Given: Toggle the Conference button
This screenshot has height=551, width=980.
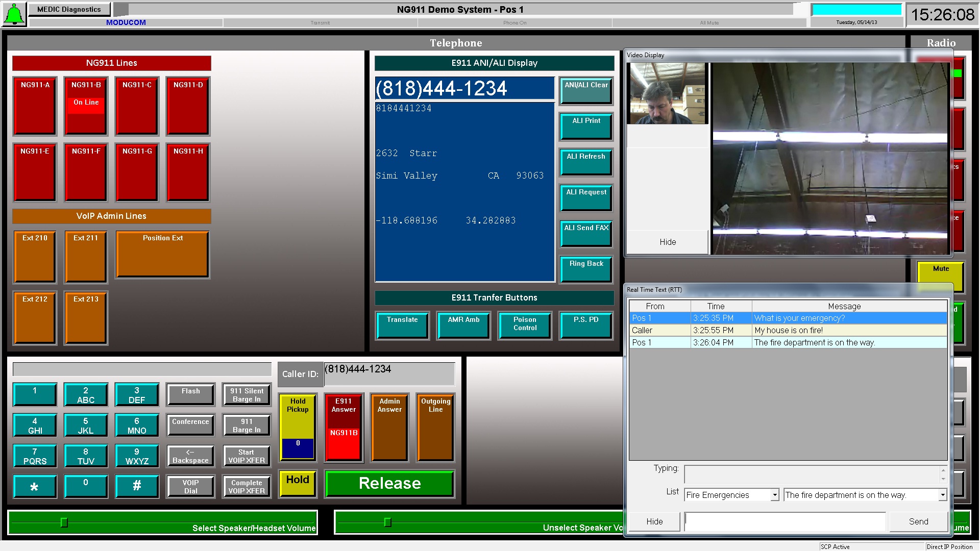Looking at the screenshot, I should click(190, 425).
